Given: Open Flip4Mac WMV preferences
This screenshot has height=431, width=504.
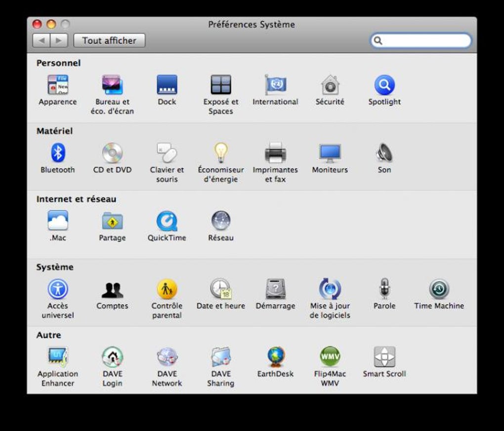Looking at the screenshot, I should coord(330,358).
